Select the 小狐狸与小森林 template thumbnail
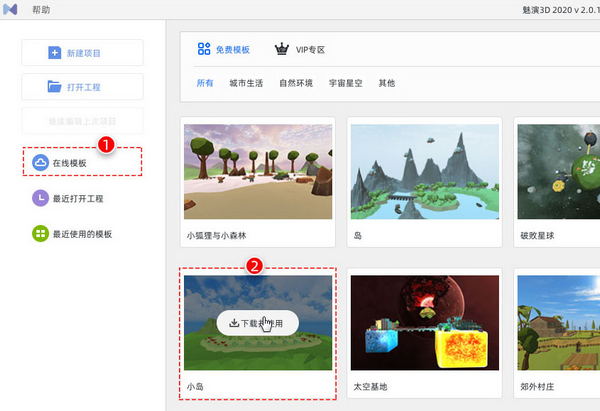 (257, 171)
